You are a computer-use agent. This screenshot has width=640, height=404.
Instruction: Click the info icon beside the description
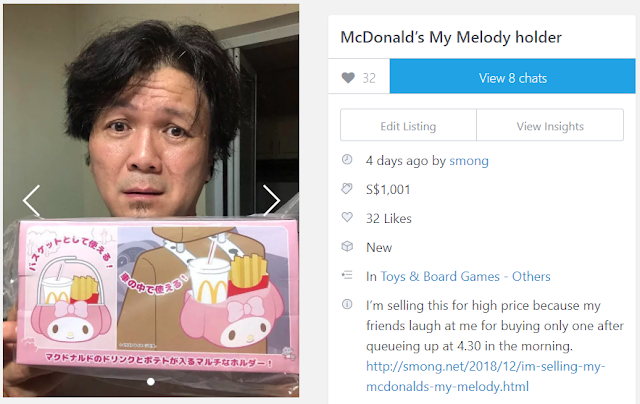pyautogui.click(x=347, y=304)
